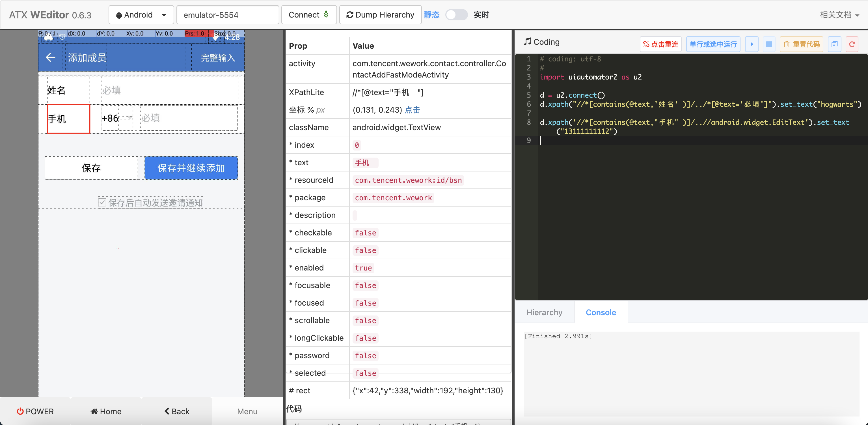This screenshot has width=868, height=425.
Task: Switch to the Hierarchy tab
Action: 544,312
